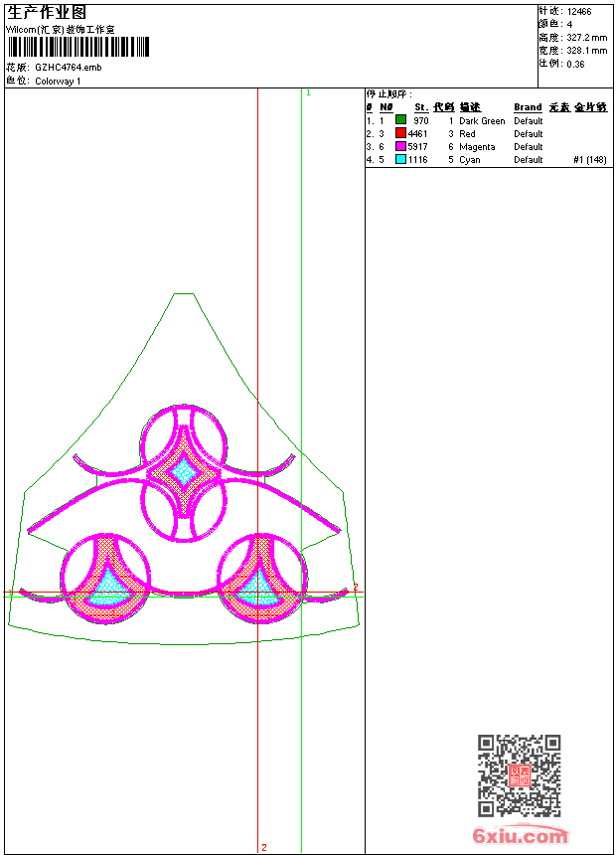Click the "Brand" column header
Viewport: 616px width, 855px height.
pos(528,107)
